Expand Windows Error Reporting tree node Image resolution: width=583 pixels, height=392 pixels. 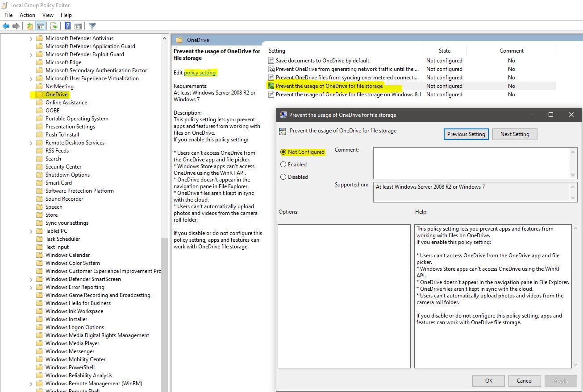(31, 287)
